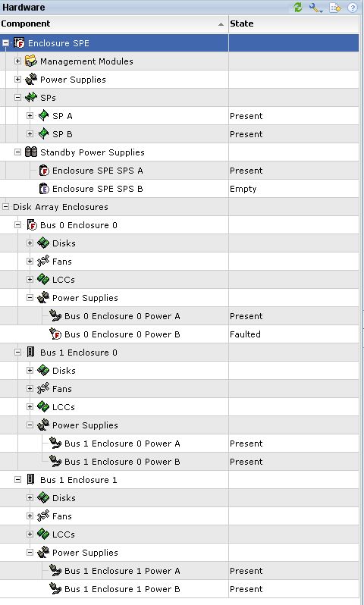Select the faulted Enclosure SPE SPS A icon
The height and width of the screenshot is (605, 364).
coord(45,171)
